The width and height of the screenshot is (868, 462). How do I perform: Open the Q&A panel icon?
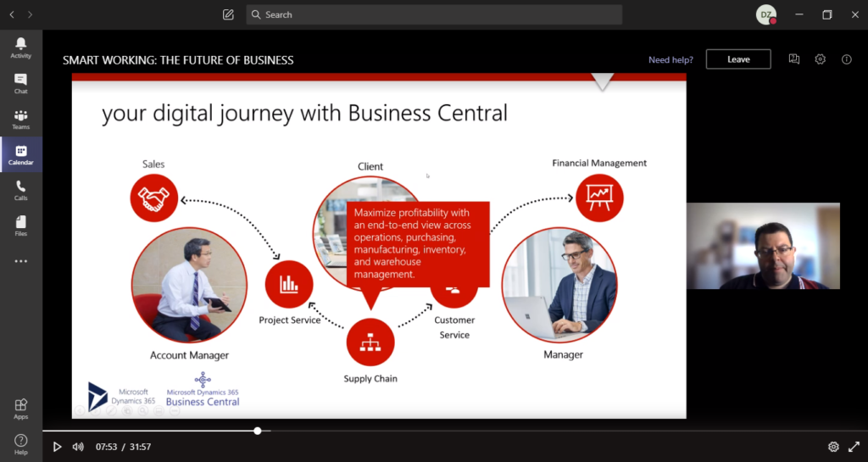(x=793, y=59)
